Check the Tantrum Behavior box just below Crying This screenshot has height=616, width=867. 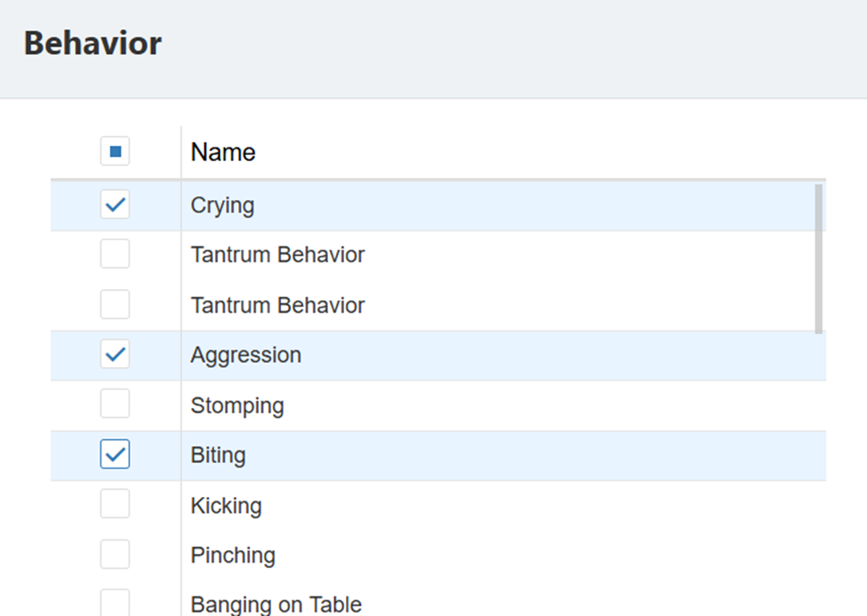tap(115, 254)
